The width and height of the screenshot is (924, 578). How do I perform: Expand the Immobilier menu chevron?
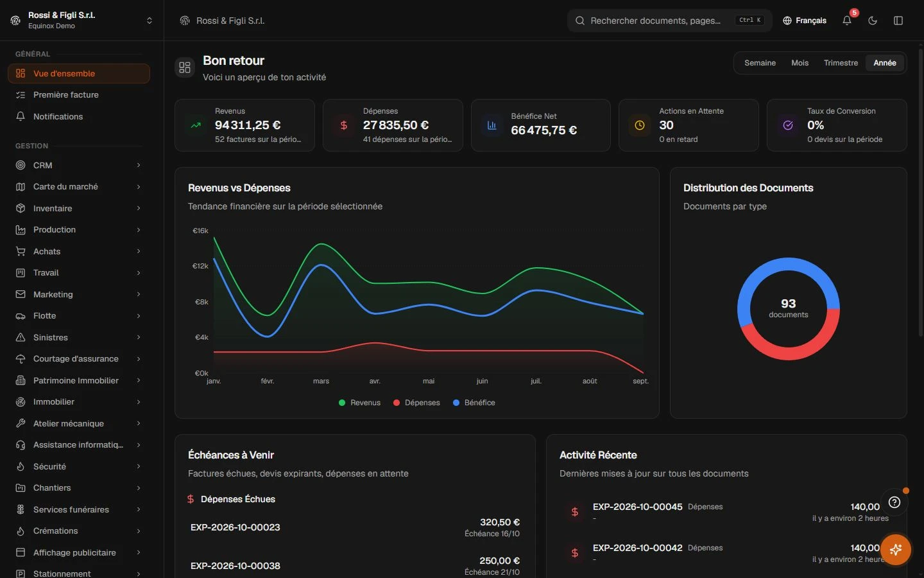click(139, 402)
